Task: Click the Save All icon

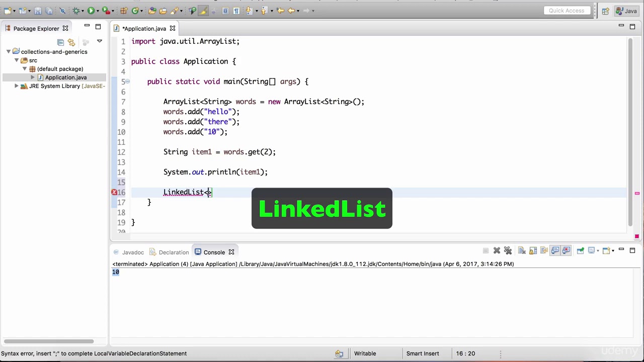Action: pos(49,11)
